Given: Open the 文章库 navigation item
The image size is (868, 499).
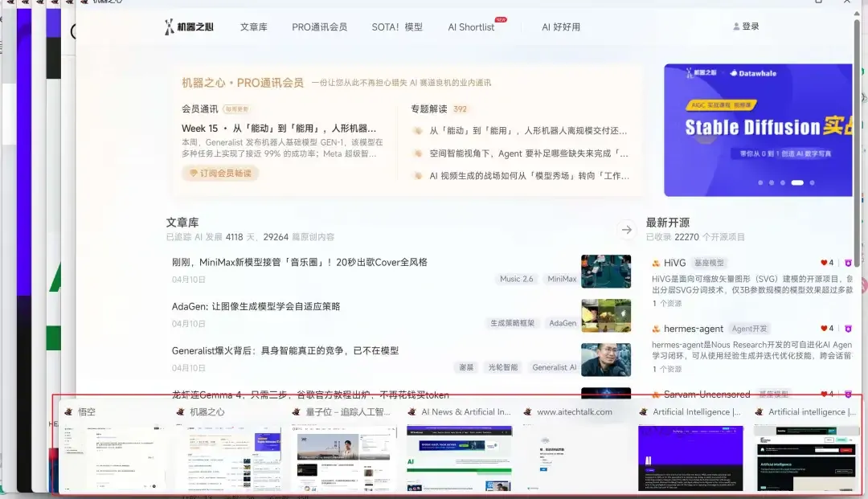Looking at the screenshot, I should (x=253, y=27).
